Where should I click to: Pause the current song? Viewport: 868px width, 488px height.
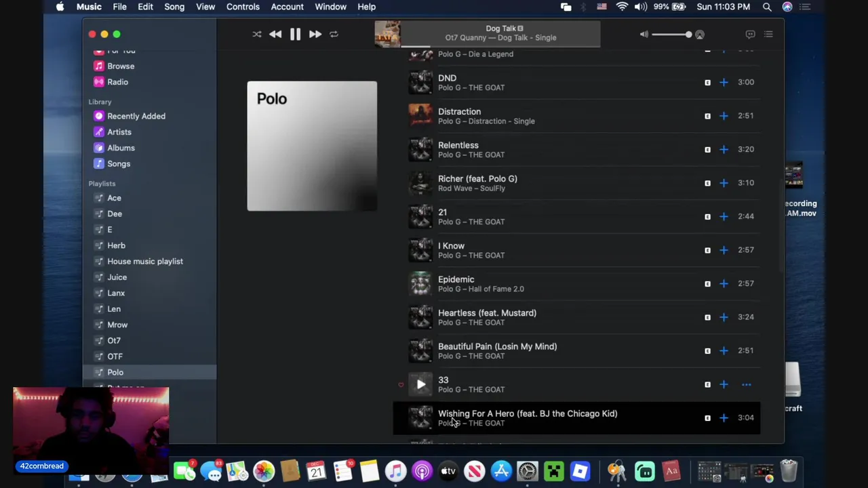point(295,34)
